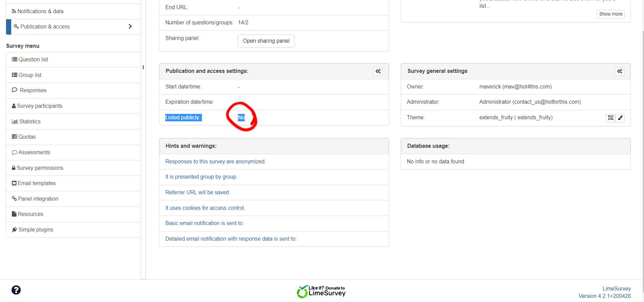Go to Question list
644x302 pixels.
(x=73, y=60)
